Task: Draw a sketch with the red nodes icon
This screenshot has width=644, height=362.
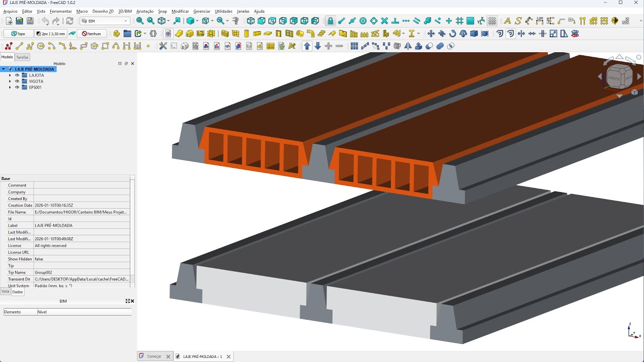Action: pos(9,46)
